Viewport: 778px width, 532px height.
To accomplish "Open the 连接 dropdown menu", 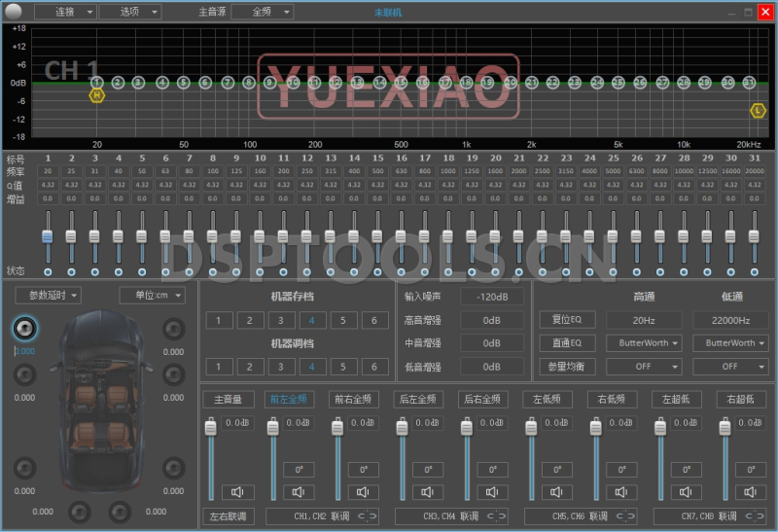I will pyautogui.click(x=65, y=12).
